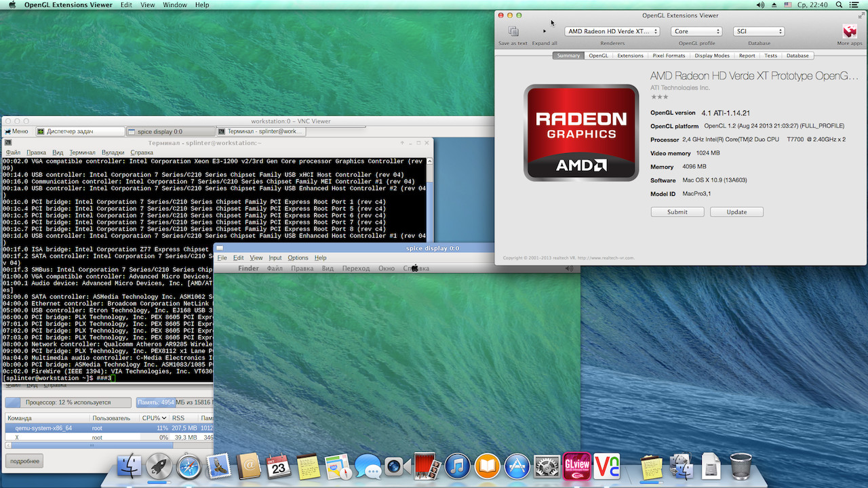Open the OpenGL Extensions Viewer app menu
Viewport: 868px width, 488px height.
[68, 5]
